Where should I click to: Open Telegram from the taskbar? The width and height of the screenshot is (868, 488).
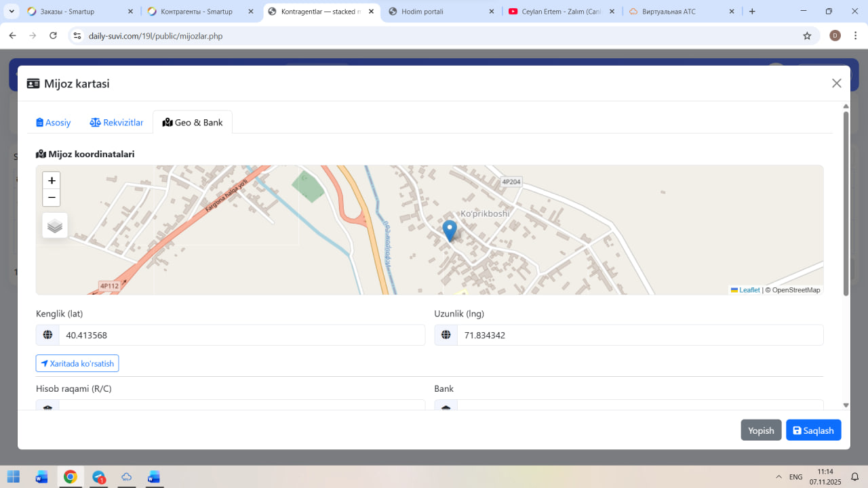99,477
